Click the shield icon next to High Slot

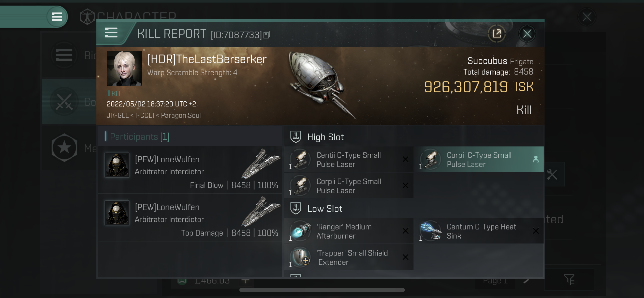tap(296, 137)
